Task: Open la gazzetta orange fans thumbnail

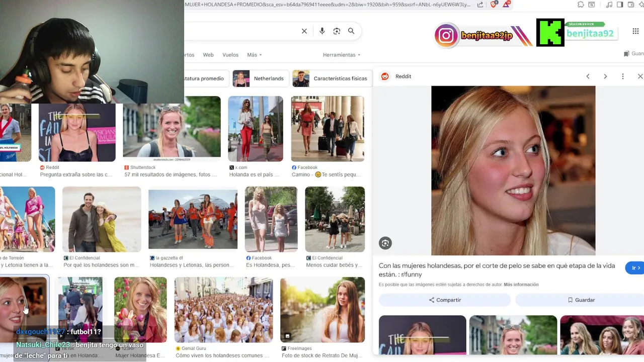Action: (193, 219)
